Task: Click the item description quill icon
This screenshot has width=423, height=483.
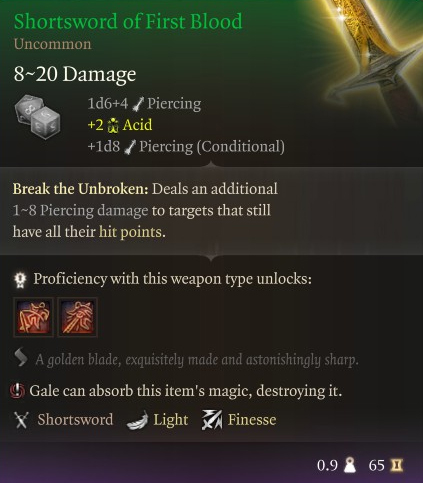Action: pos(21,358)
